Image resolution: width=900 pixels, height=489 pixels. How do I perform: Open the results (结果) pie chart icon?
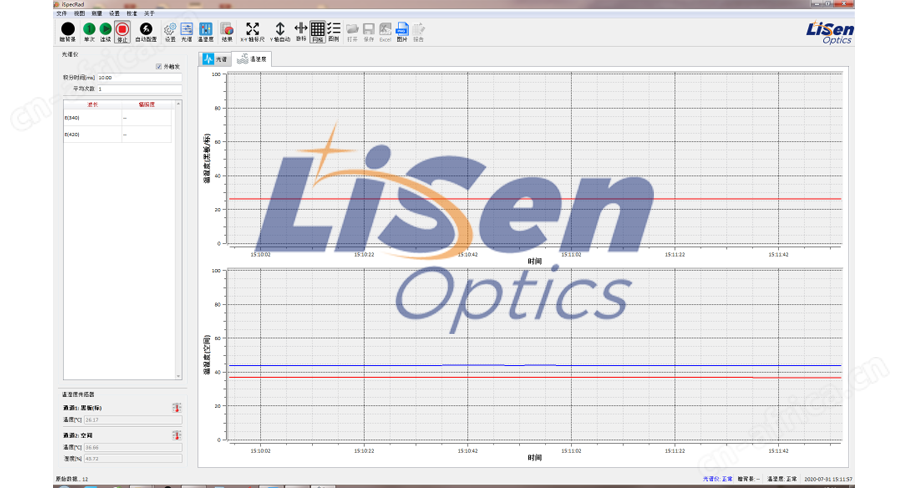coord(227,32)
